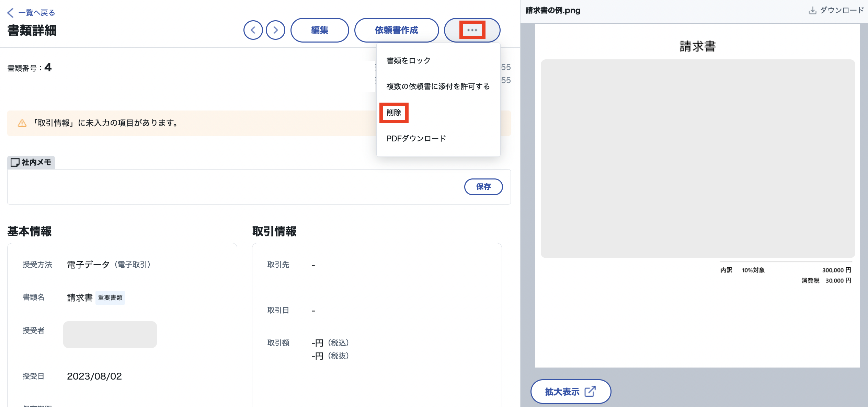Viewport: 868px width, 407px height.
Task: Click the 社内メモ note icon
Action: pyautogui.click(x=15, y=162)
